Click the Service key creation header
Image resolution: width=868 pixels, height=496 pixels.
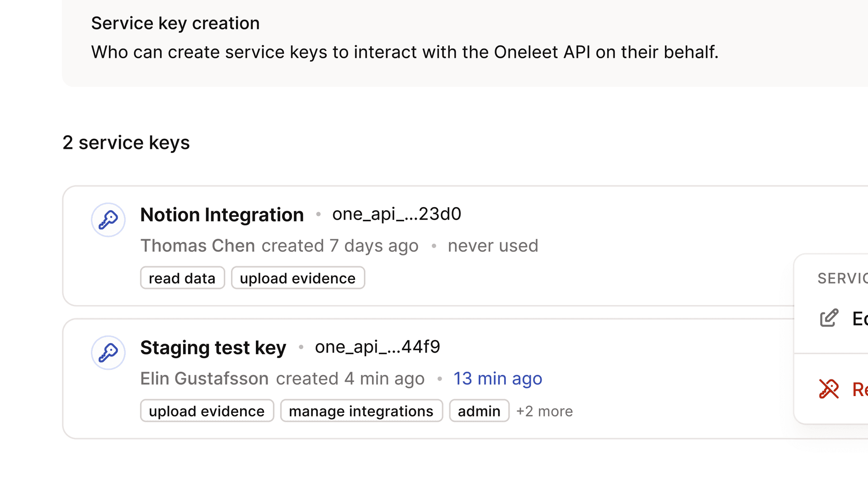coord(176,23)
